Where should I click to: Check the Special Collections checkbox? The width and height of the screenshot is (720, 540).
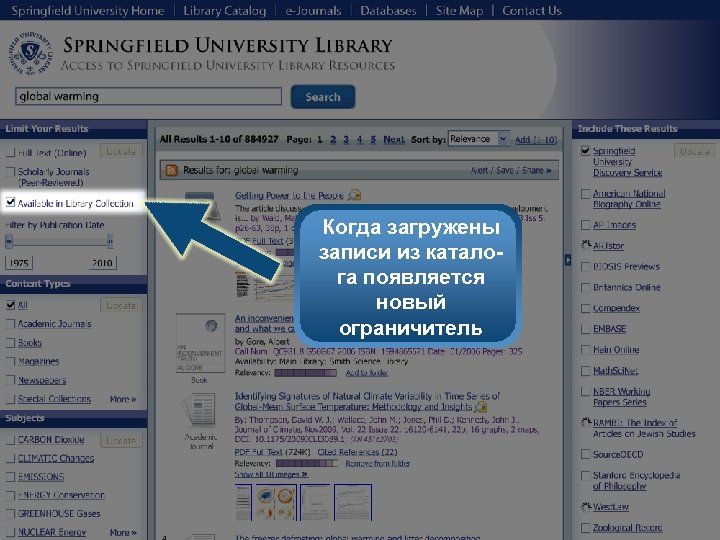(x=11, y=399)
